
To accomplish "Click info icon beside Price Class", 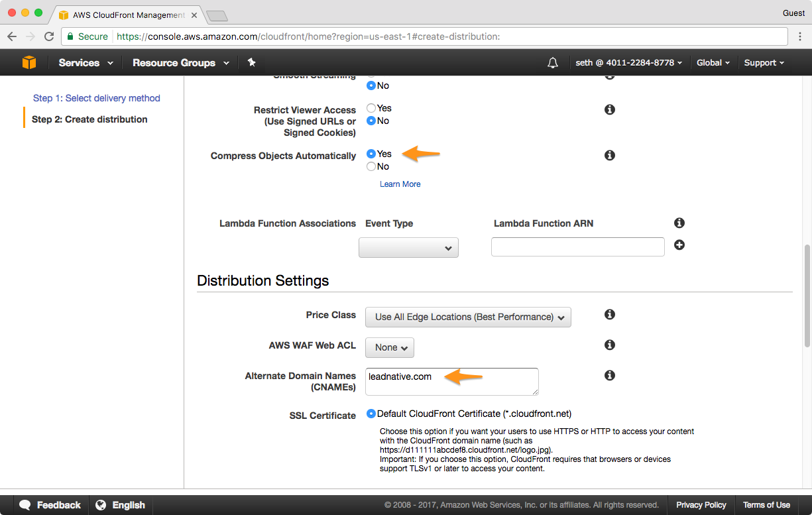I will point(610,315).
